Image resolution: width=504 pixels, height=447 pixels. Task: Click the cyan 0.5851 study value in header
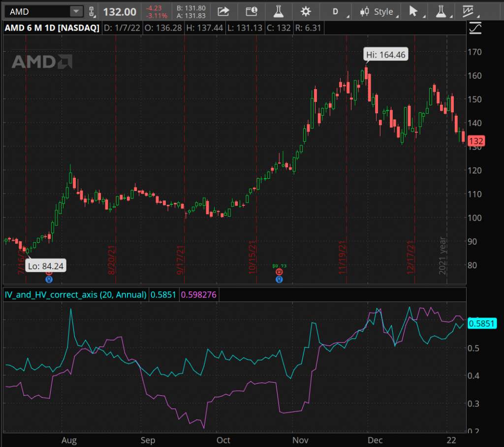(163, 294)
